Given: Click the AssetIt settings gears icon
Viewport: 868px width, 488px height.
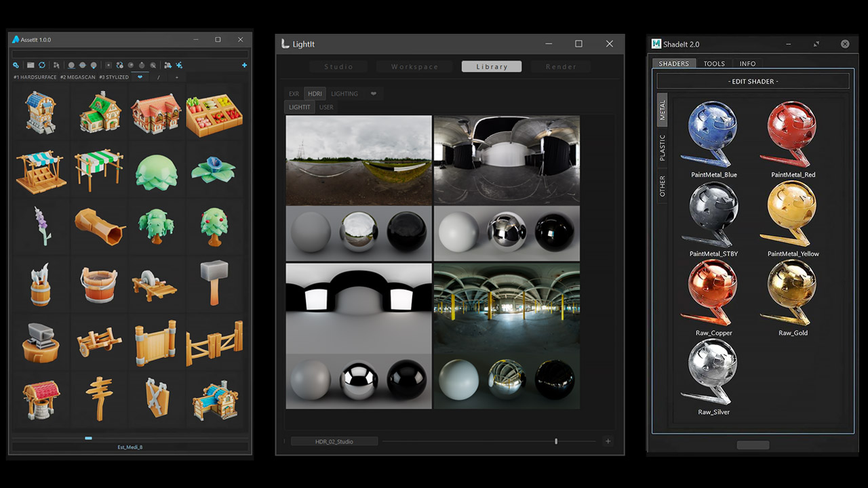Looking at the screenshot, I should [16, 65].
